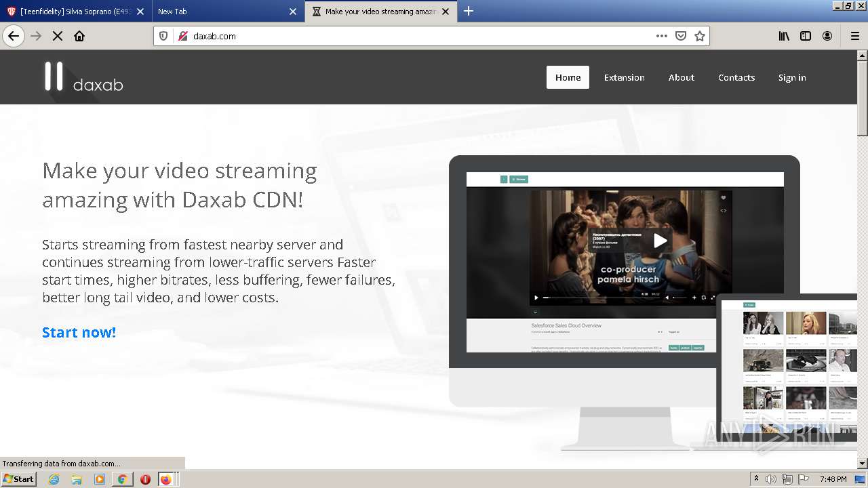The image size is (868, 488).
Task: Go back with the browser back arrow
Action: tap(14, 36)
